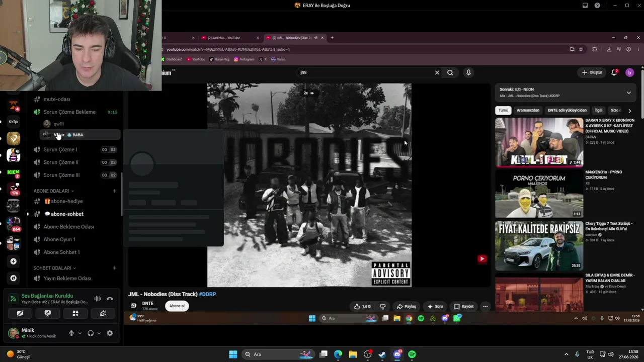Open browser extensions puzzle icon
The width and height of the screenshot is (644, 362).
pyautogui.click(x=595, y=49)
